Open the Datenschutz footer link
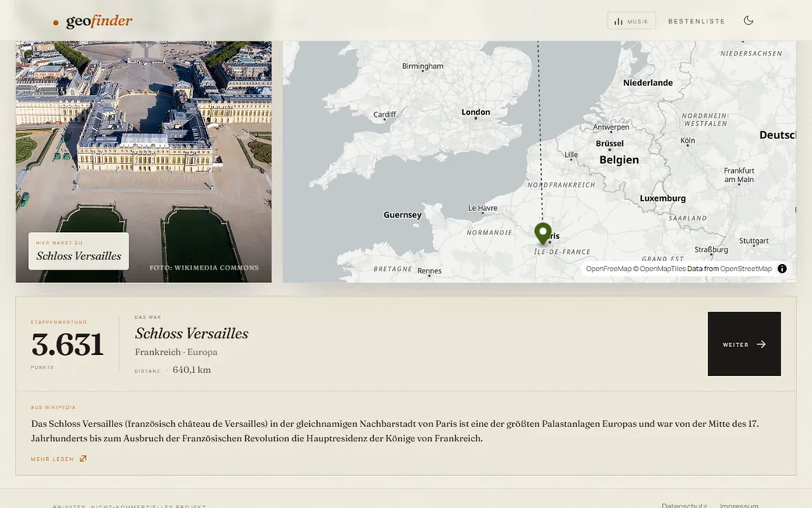Image resolution: width=812 pixels, height=508 pixels. [684, 505]
